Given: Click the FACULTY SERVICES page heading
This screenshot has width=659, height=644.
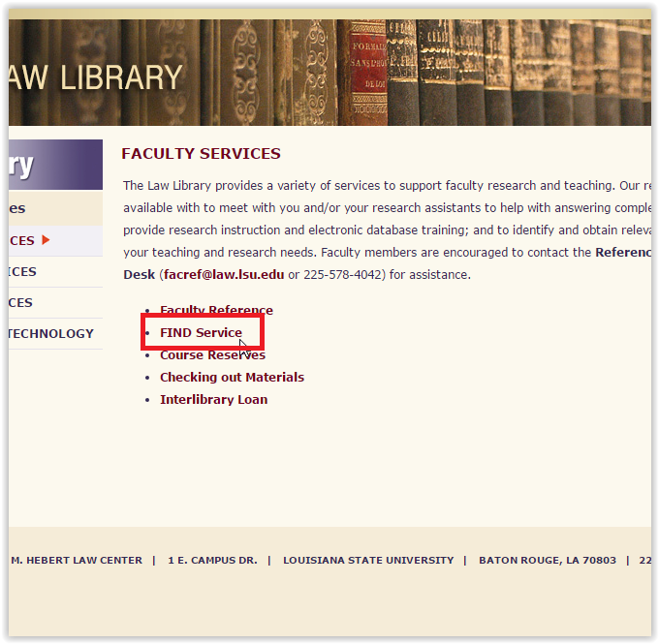Looking at the screenshot, I should click(x=201, y=154).
